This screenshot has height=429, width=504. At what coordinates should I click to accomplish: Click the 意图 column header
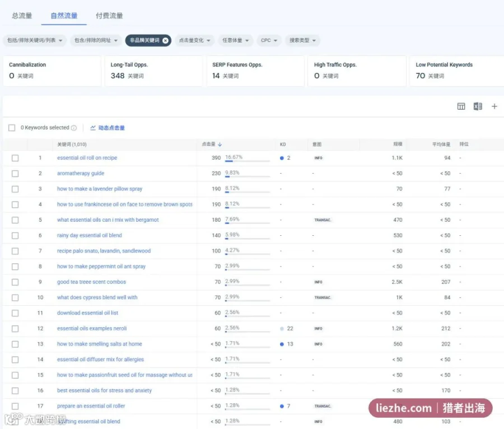click(317, 144)
